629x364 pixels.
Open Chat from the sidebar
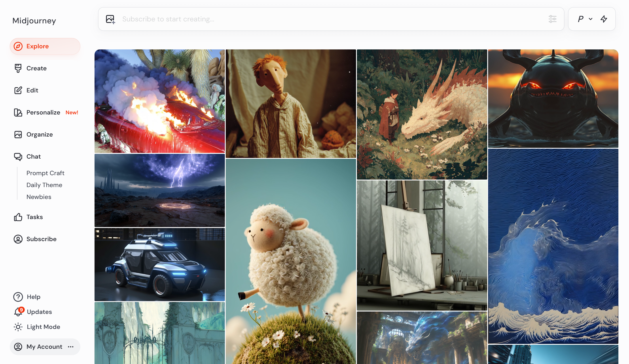(33, 157)
